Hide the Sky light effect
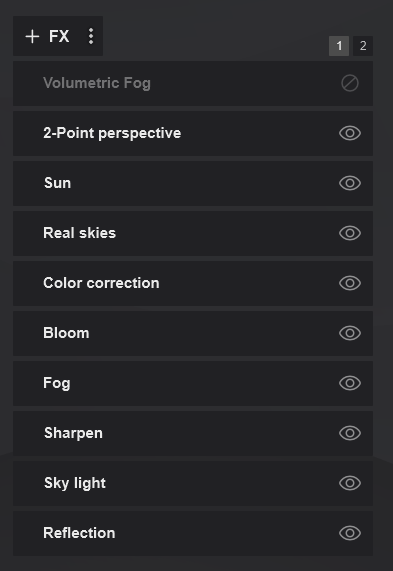Viewport: 393px width, 571px height. pos(350,483)
